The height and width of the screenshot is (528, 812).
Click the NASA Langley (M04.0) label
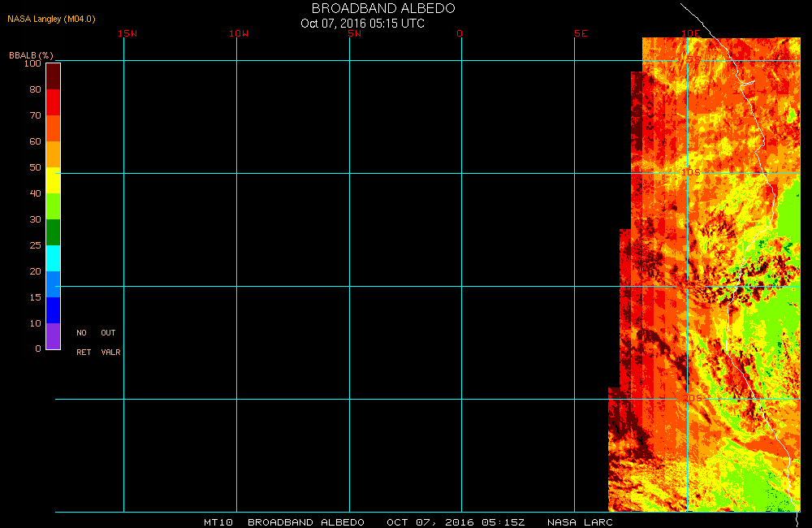coord(51,19)
